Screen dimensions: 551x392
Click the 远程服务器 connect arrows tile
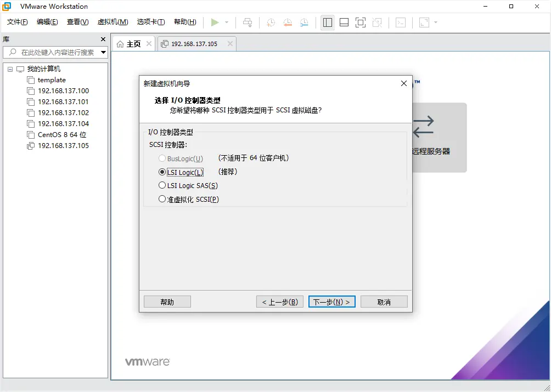pyautogui.click(x=439, y=137)
